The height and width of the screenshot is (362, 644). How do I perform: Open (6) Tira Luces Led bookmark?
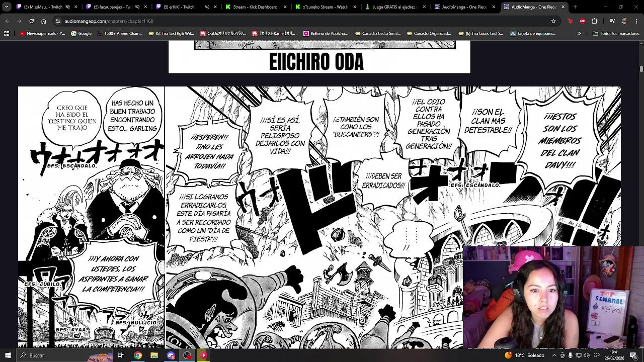[x=480, y=34]
